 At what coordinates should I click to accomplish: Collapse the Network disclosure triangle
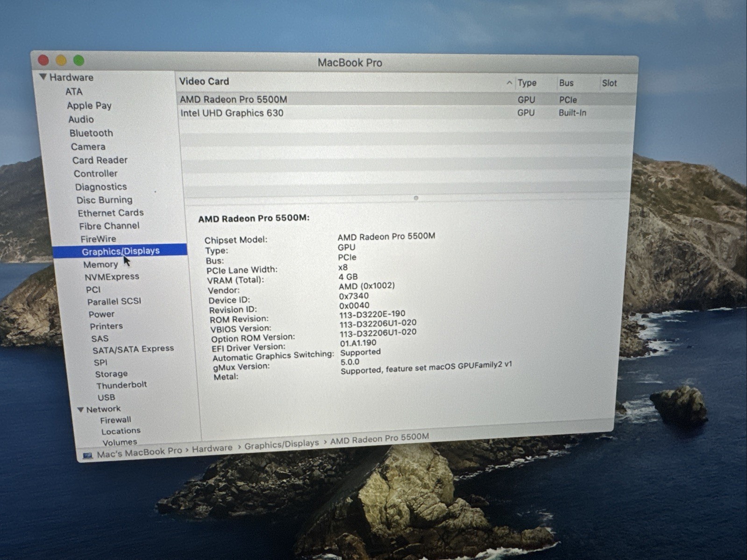(x=80, y=410)
